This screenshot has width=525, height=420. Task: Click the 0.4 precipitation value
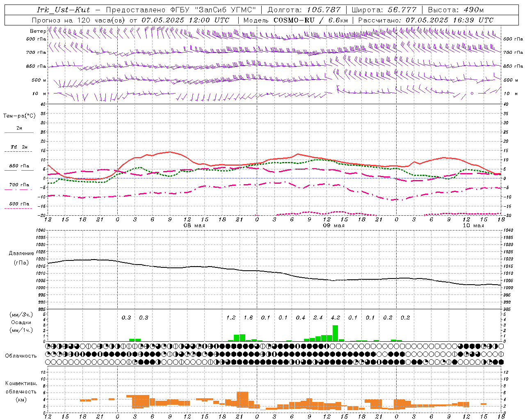pyautogui.click(x=301, y=318)
